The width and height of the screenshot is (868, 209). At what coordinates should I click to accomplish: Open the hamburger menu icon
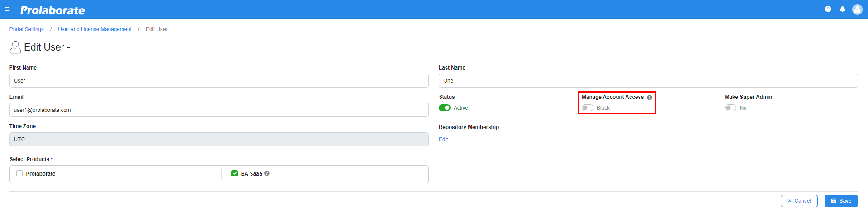pyautogui.click(x=7, y=9)
